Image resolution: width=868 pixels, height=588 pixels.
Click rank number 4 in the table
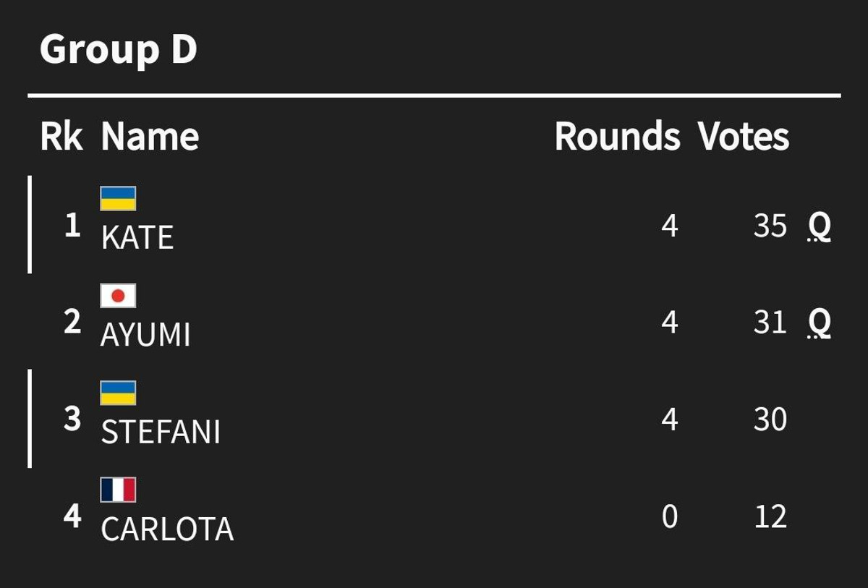click(x=72, y=516)
